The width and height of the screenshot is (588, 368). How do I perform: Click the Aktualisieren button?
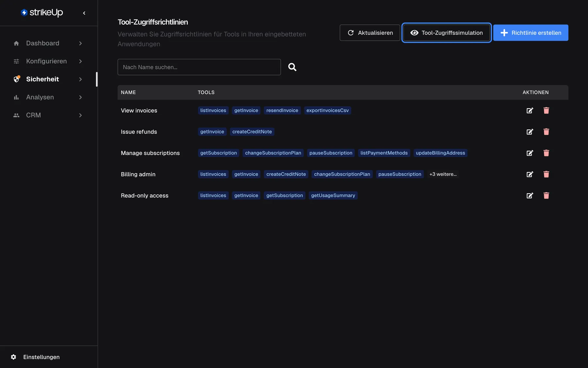pyautogui.click(x=370, y=33)
